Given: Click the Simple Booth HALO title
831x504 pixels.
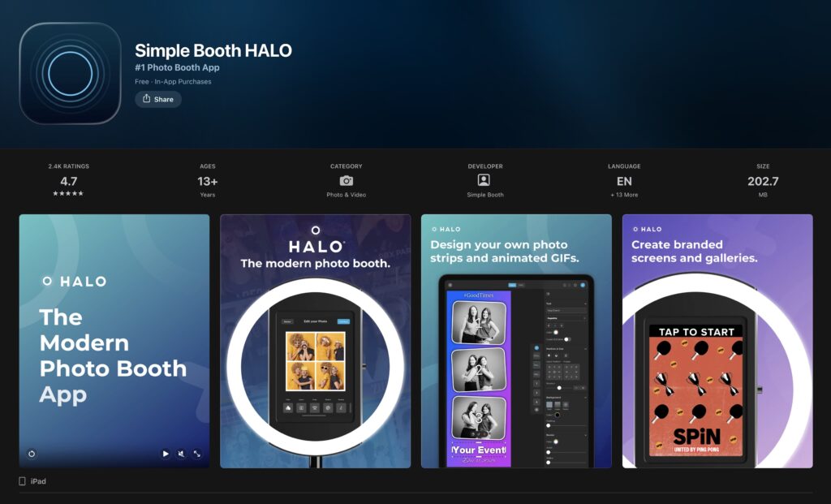Looking at the screenshot, I should click(x=213, y=50).
